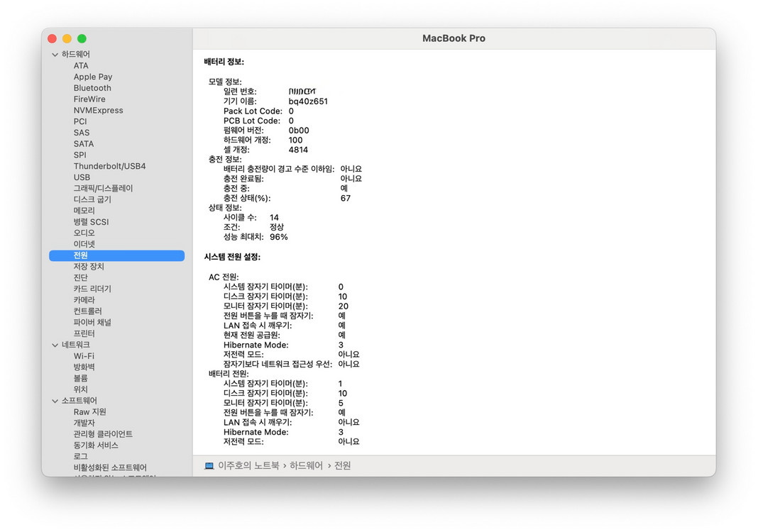
Task: Click the 하드웨어 sidebar heading
Action: click(75, 54)
